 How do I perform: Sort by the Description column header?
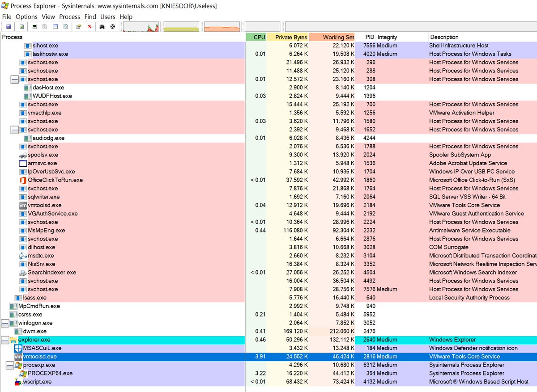pos(482,37)
